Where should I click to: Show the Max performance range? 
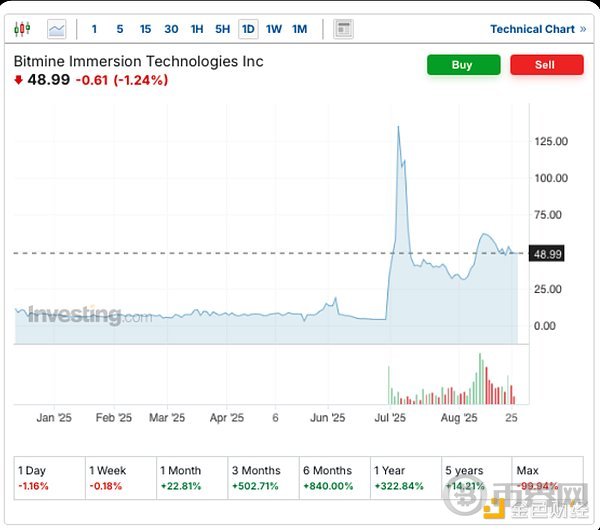(x=548, y=478)
